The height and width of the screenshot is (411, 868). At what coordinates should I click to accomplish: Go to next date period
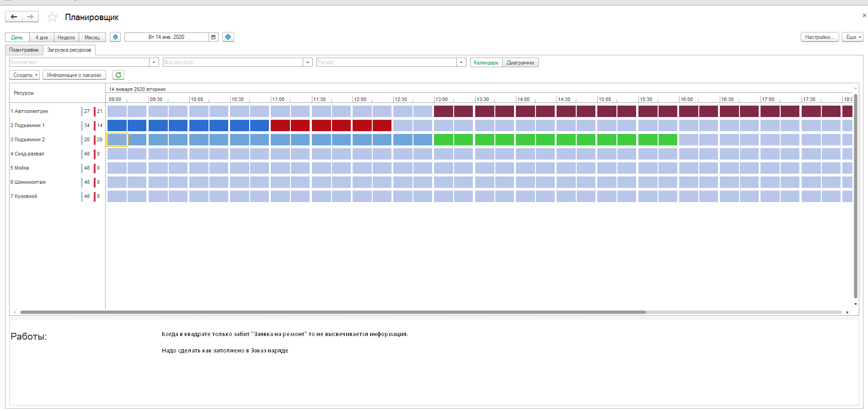pos(228,37)
